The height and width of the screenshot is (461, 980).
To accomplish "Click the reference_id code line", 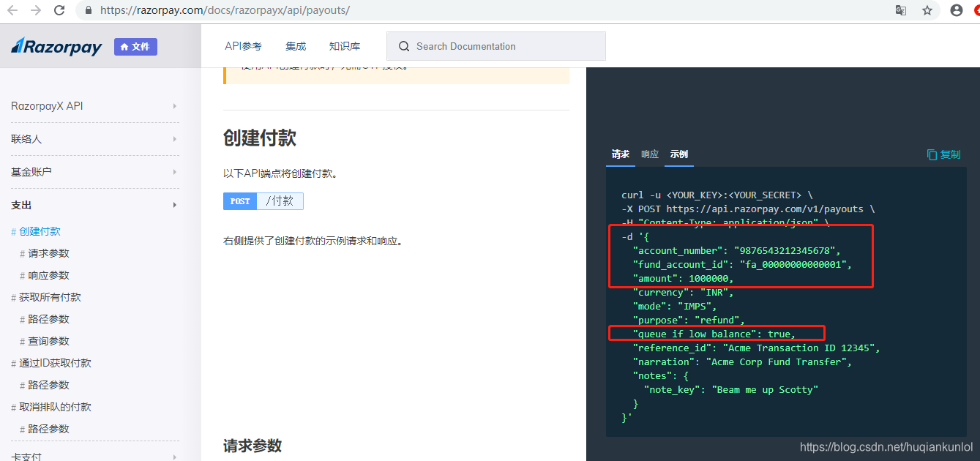I will (x=756, y=348).
